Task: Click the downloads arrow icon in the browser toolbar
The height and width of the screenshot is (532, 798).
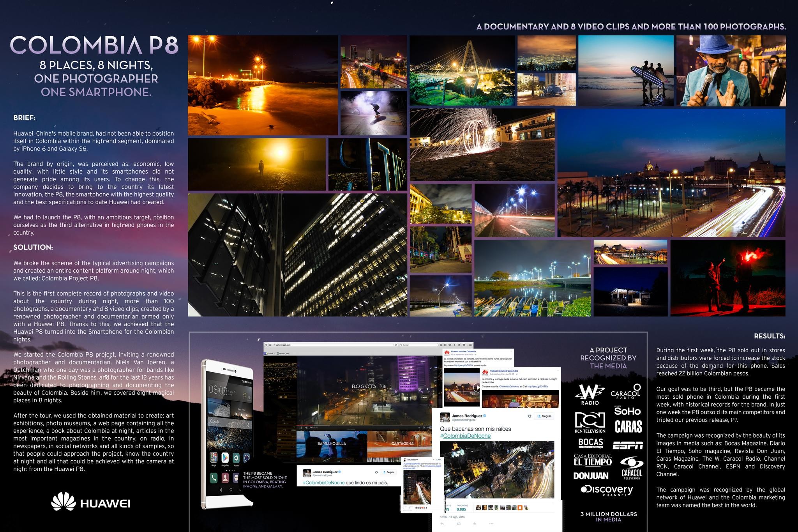Action: (x=454, y=345)
